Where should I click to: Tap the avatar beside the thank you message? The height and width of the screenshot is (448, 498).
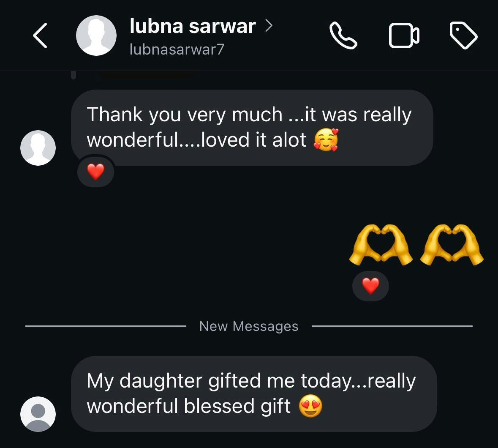click(38, 148)
